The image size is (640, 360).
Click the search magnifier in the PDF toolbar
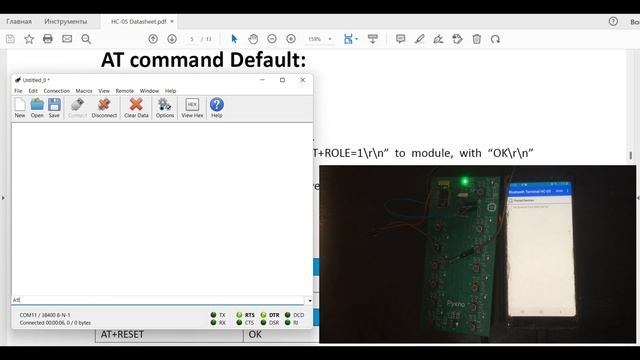86,39
